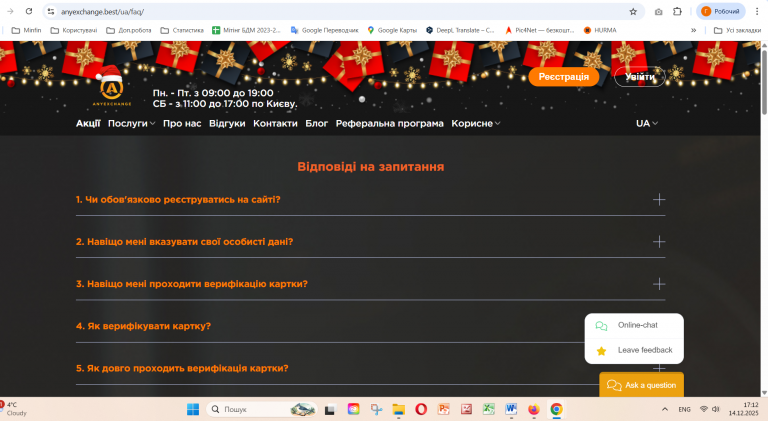Open the ENG input language indicator
The width and height of the screenshot is (768, 421).
684,409
